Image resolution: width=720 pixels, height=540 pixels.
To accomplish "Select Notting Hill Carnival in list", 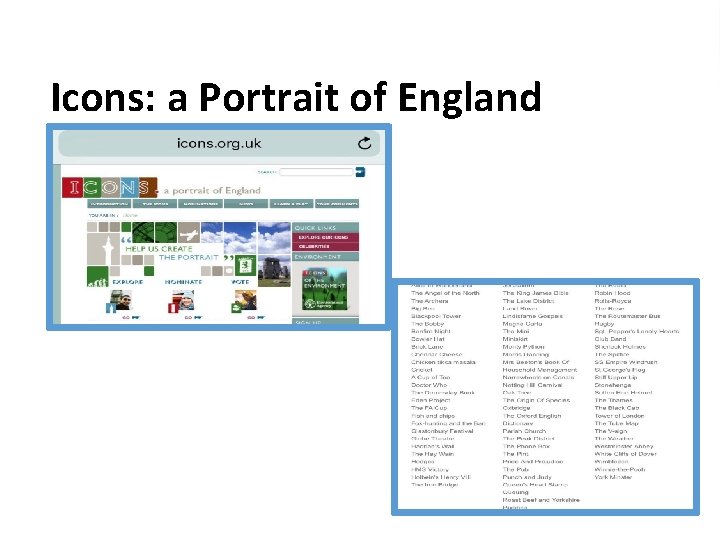I will click(x=532, y=385).
